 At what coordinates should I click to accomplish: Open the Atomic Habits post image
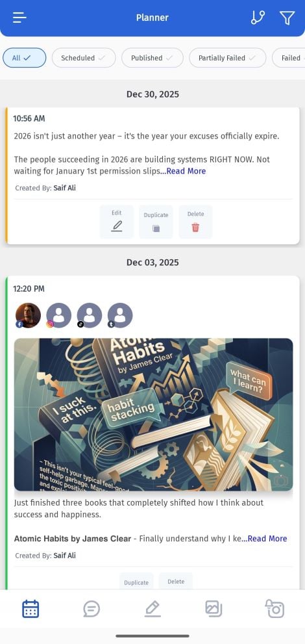tap(153, 415)
